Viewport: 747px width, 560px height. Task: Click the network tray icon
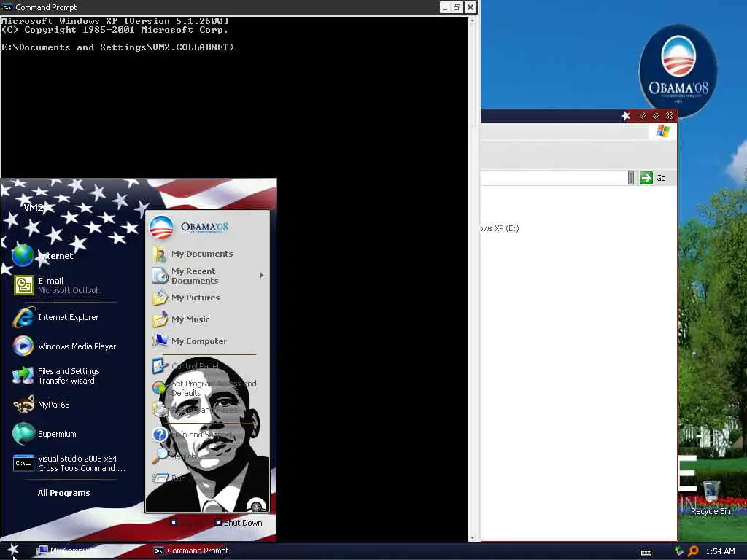(x=679, y=551)
